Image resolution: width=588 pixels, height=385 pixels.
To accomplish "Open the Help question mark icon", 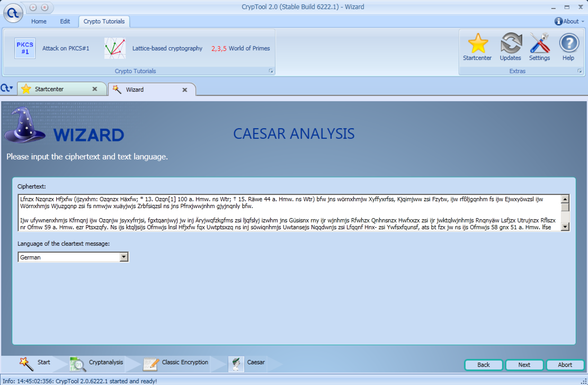I will 568,43.
